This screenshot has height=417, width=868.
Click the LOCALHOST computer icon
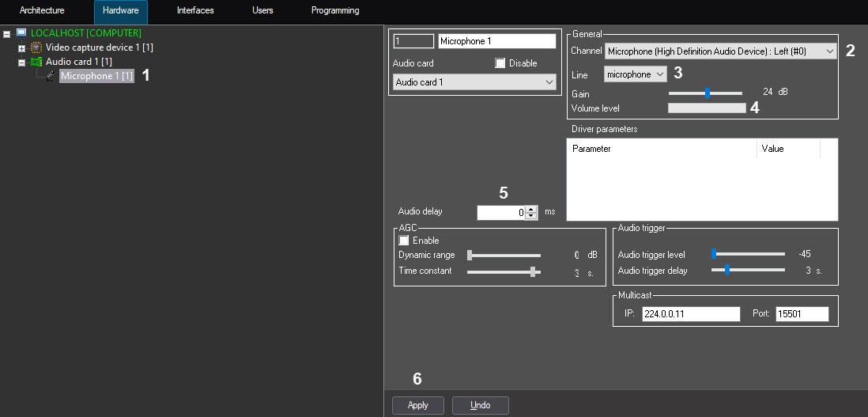click(21, 33)
